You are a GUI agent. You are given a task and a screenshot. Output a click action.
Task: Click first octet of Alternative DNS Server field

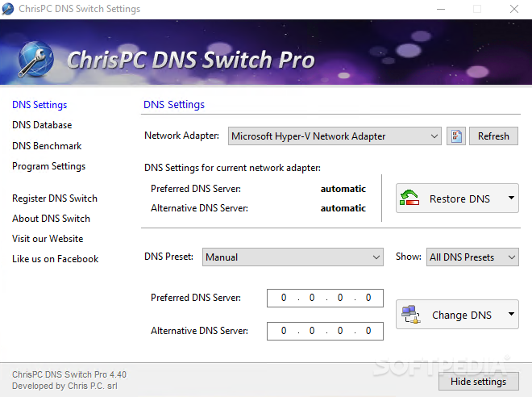[284, 331]
